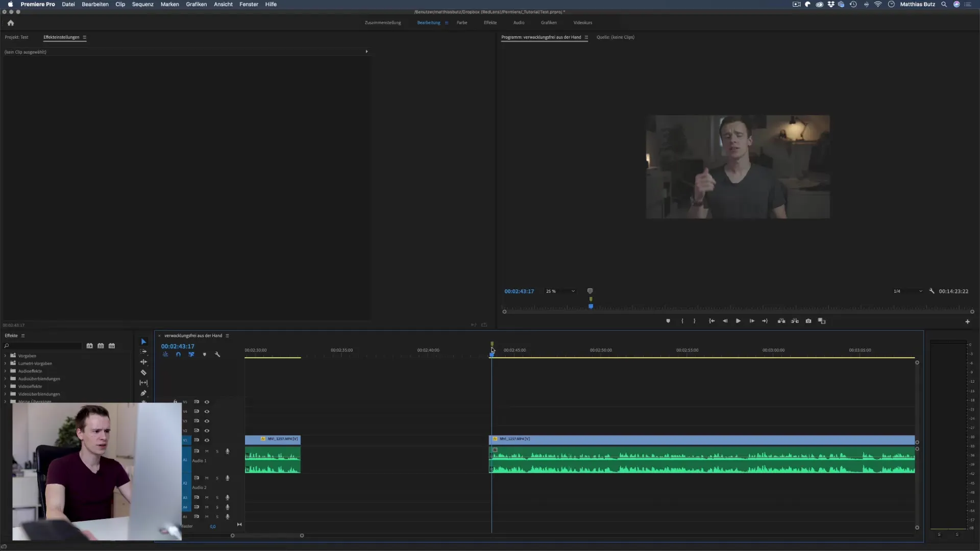Select the Ripple Edit tool
The image size is (980, 551).
point(143,362)
